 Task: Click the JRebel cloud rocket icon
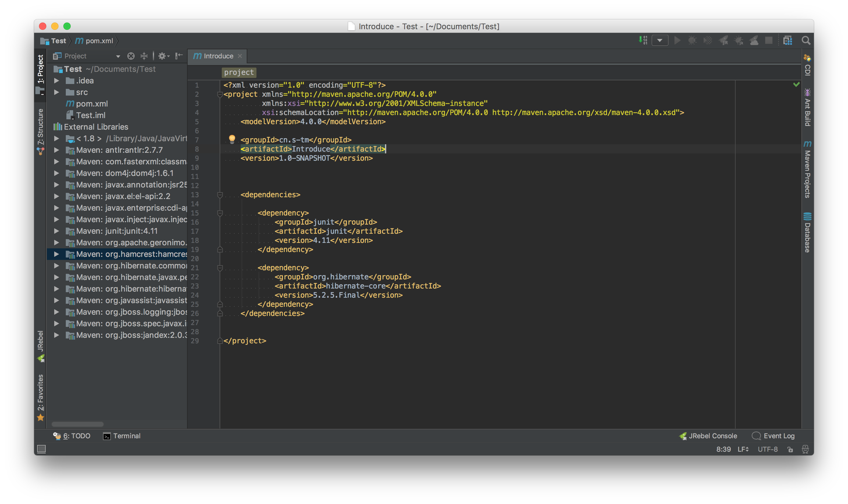coord(754,40)
